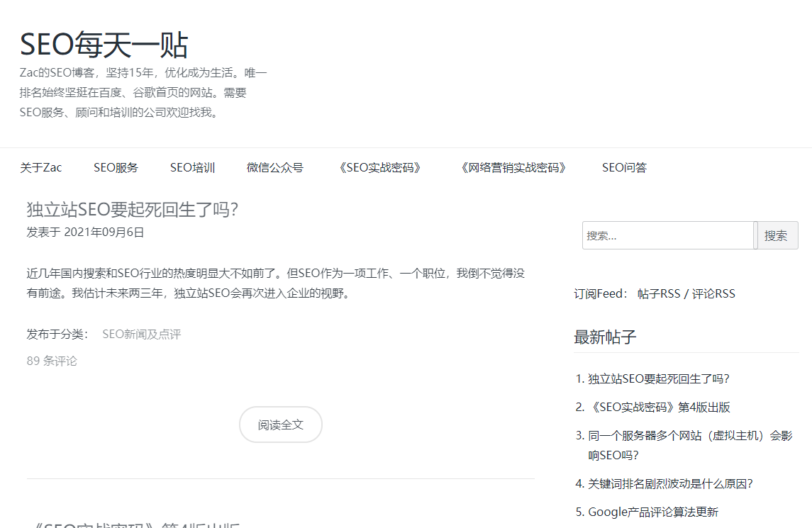Open the 《网络营销实战密码》 page

513,168
